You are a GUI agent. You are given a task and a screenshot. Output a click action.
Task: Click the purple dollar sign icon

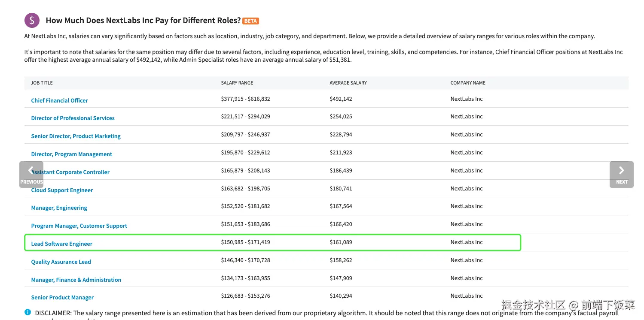(32, 20)
